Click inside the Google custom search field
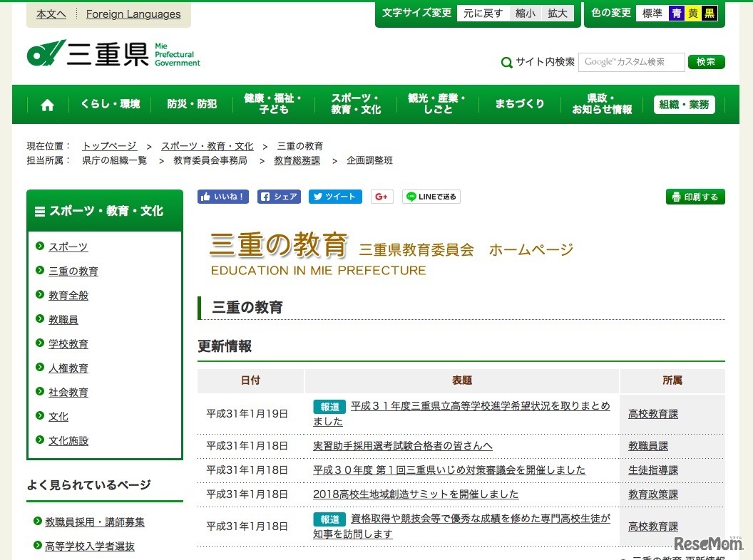The height and width of the screenshot is (560, 753). (x=632, y=62)
